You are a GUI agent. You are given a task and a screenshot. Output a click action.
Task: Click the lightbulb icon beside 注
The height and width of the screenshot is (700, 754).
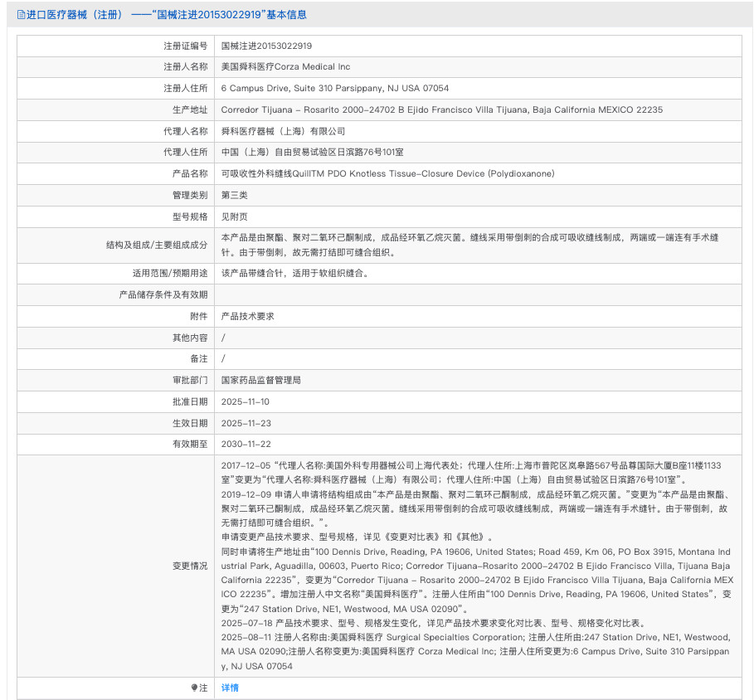194,688
